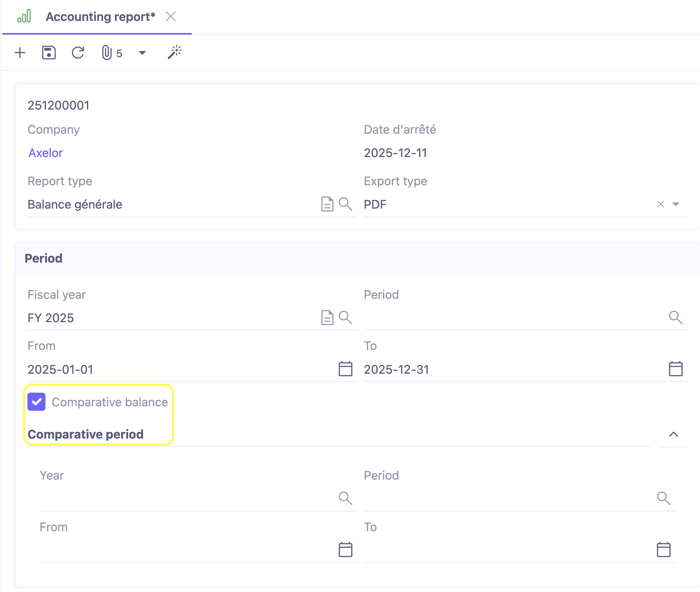Open the Export type dropdown
Viewport: 700px width, 592px height.
(676, 204)
